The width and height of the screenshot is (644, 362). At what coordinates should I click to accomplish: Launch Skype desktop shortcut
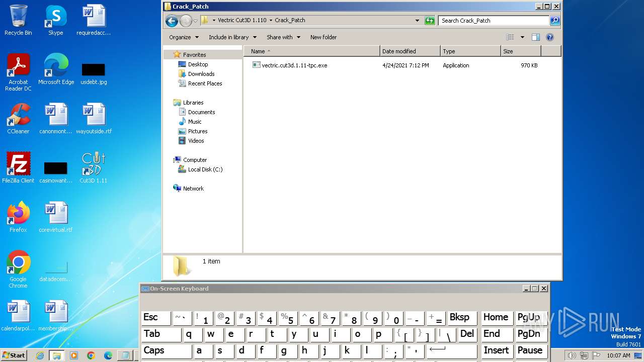(56, 20)
